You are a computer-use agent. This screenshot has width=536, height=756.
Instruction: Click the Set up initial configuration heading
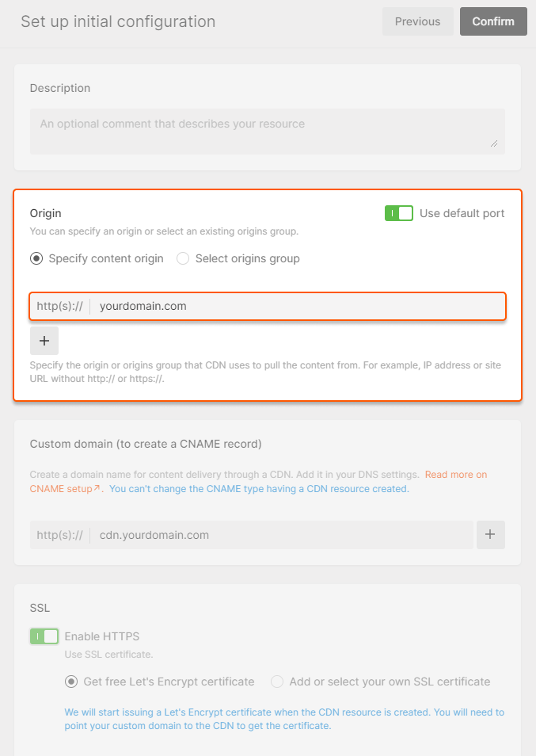(x=119, y=21)
